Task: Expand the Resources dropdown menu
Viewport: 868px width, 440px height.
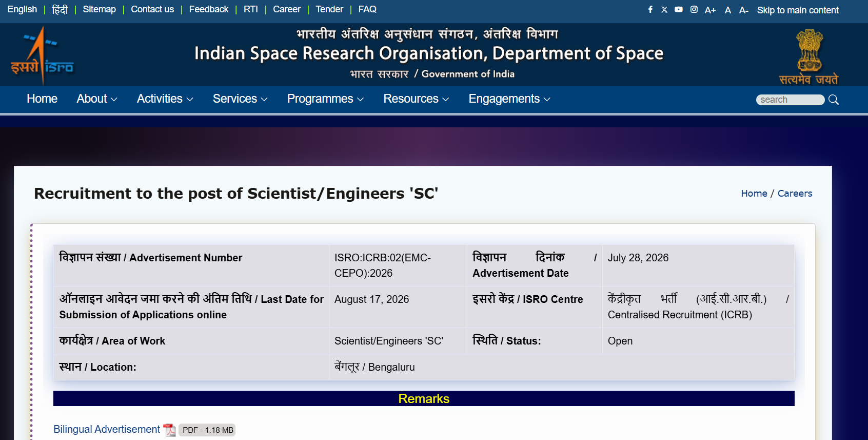Action: pos(416,99)
